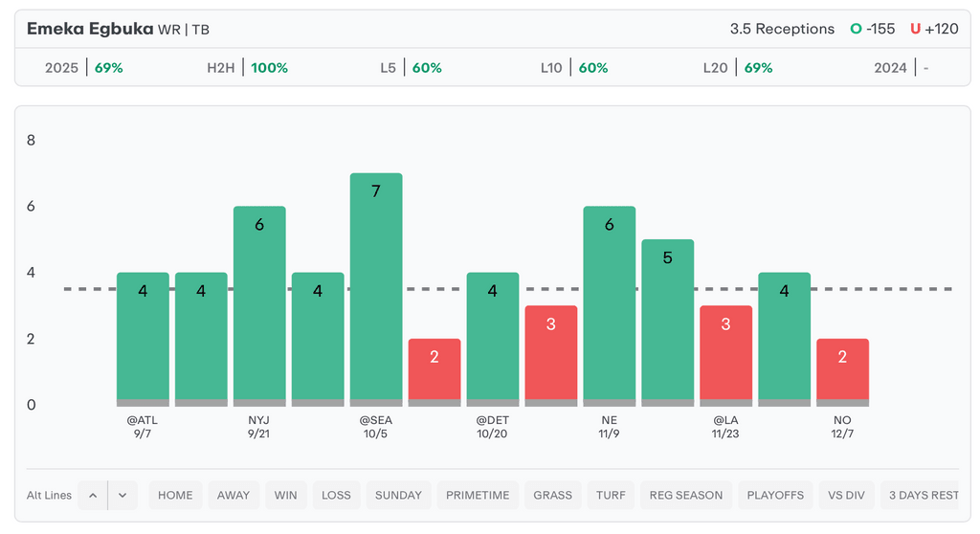Enable the TURF surface filter
The height and width of the screenshot is (534, 980).
coord(611,495)
